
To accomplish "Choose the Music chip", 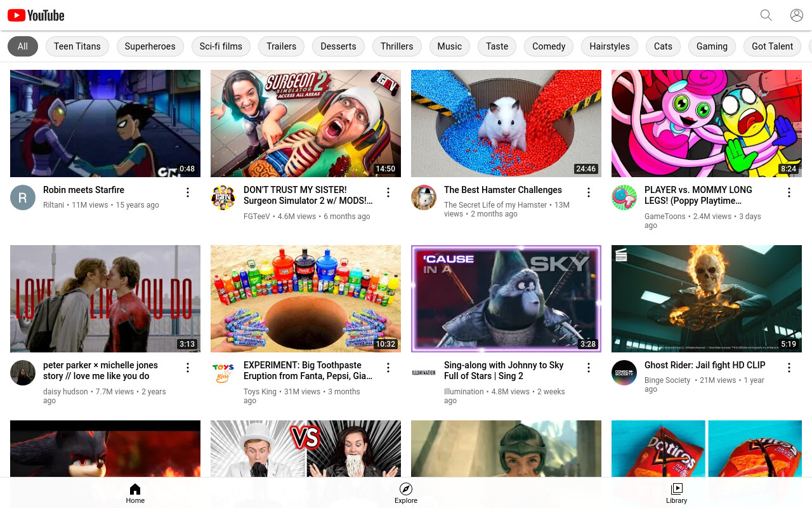I will pos(450,46).
